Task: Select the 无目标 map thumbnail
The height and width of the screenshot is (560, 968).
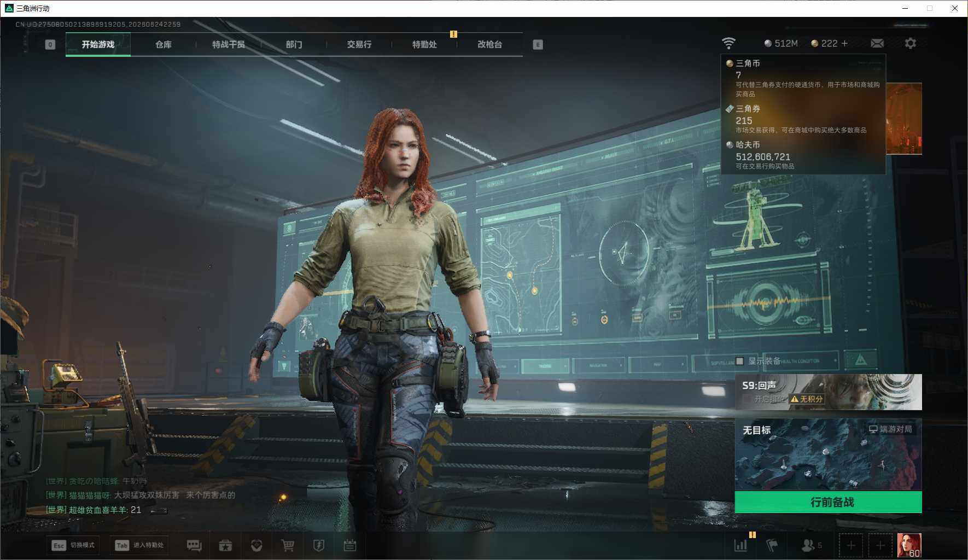Action: coord(828,454)
